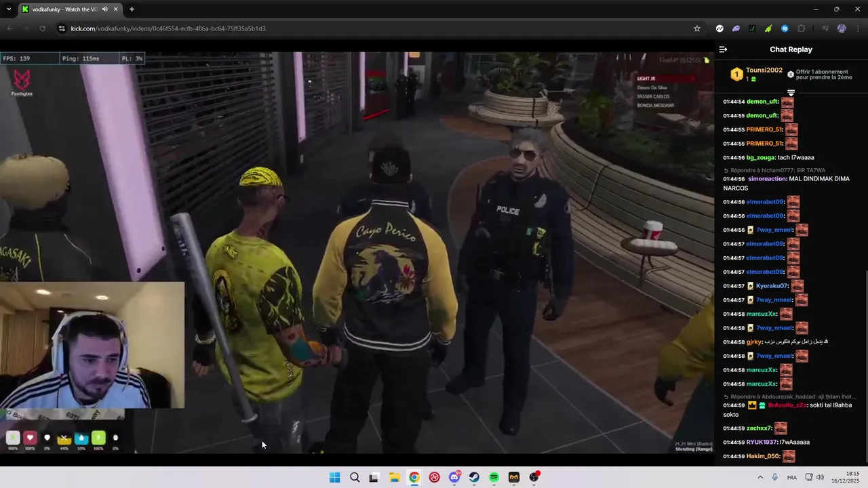Open File Explorer from the taskbar

click(394, 477)
